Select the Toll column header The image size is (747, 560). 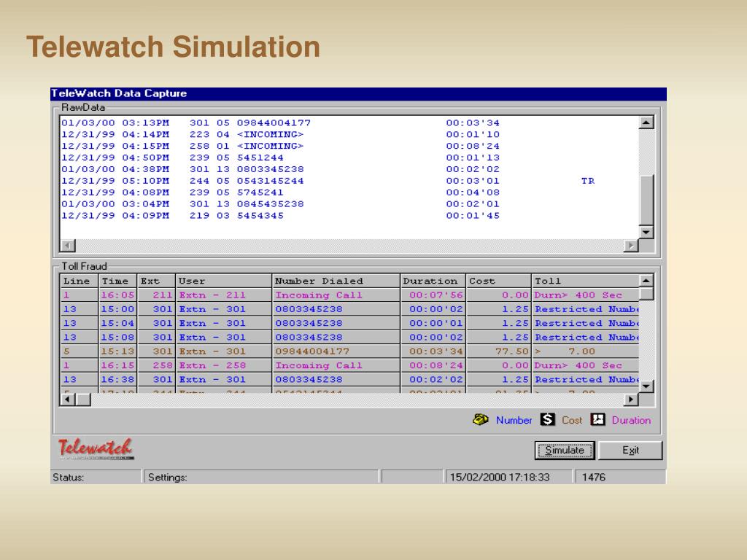click(584, 281)
